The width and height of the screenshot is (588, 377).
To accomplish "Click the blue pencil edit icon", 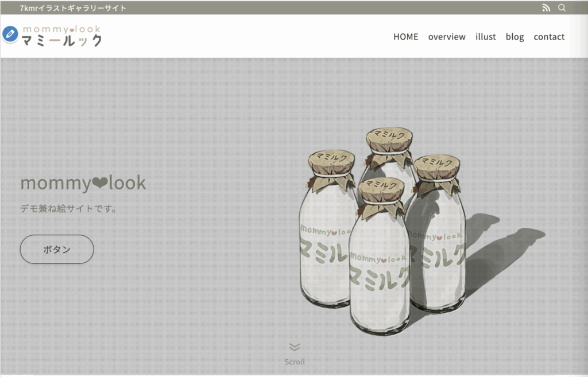I will [x=10, y=34].
